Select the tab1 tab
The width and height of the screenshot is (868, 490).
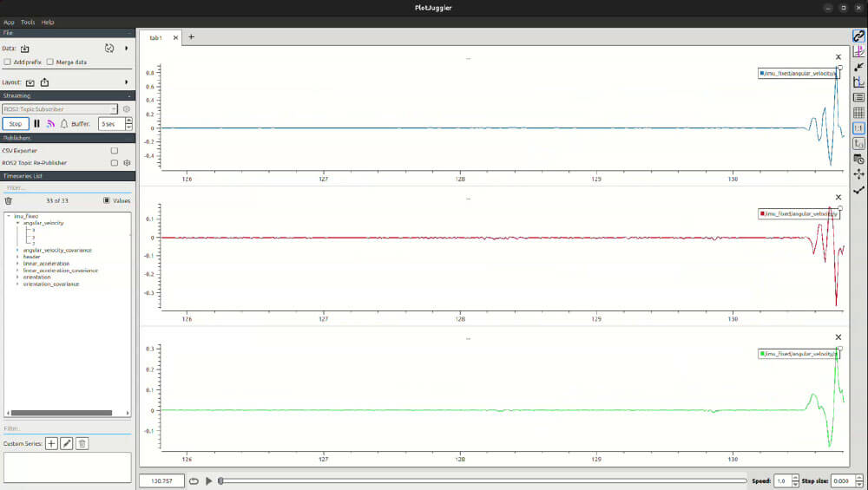click(156, 37)
